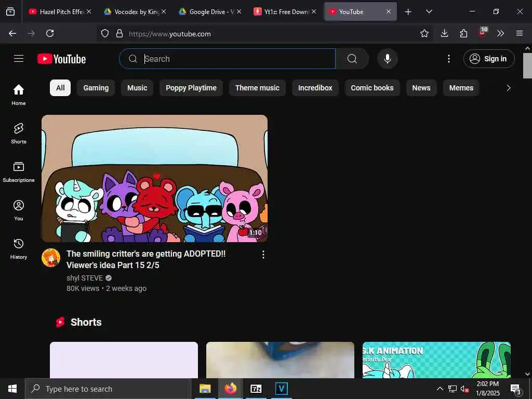The width and height of the screenshot is (532, 399).
Task: Open a new browser tab
Action: pos(408,12)
